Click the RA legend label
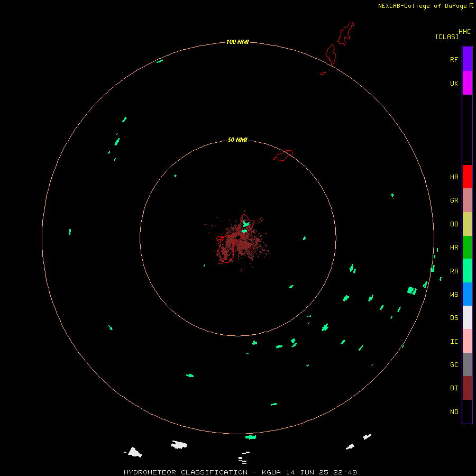The image size is (476, 476). click(x=454, y=271)
